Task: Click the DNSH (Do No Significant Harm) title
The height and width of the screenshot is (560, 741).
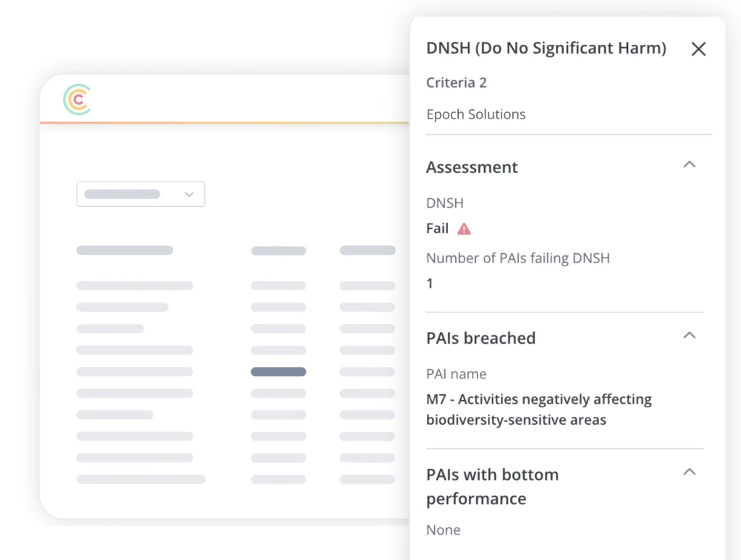Action: click(546, 48)
